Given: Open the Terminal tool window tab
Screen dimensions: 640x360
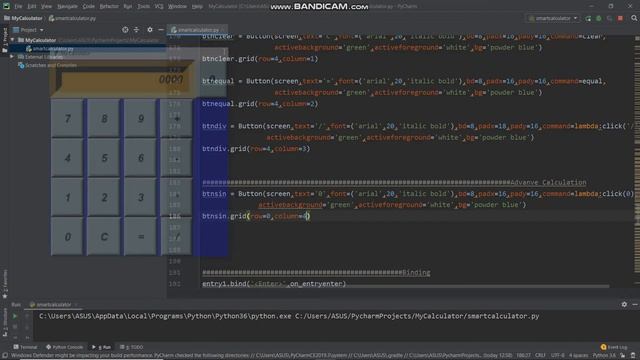Looking at the screenshot, I should coord(25,347).
